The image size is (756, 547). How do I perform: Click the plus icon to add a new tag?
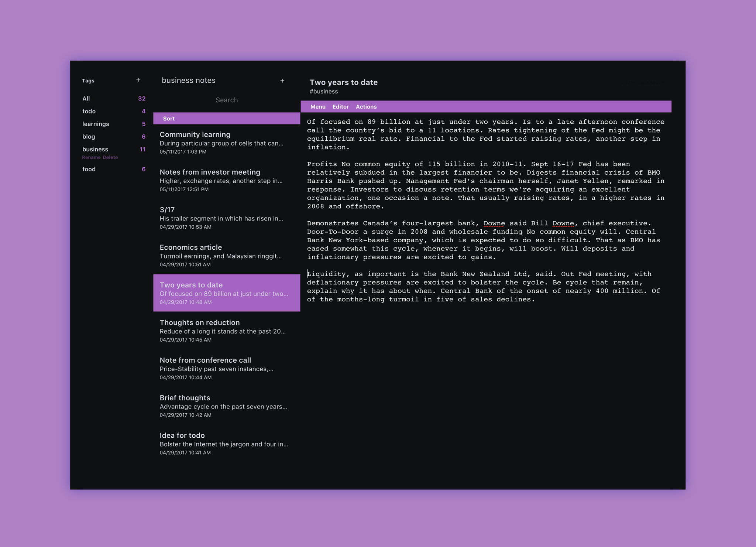click(139, 80)
